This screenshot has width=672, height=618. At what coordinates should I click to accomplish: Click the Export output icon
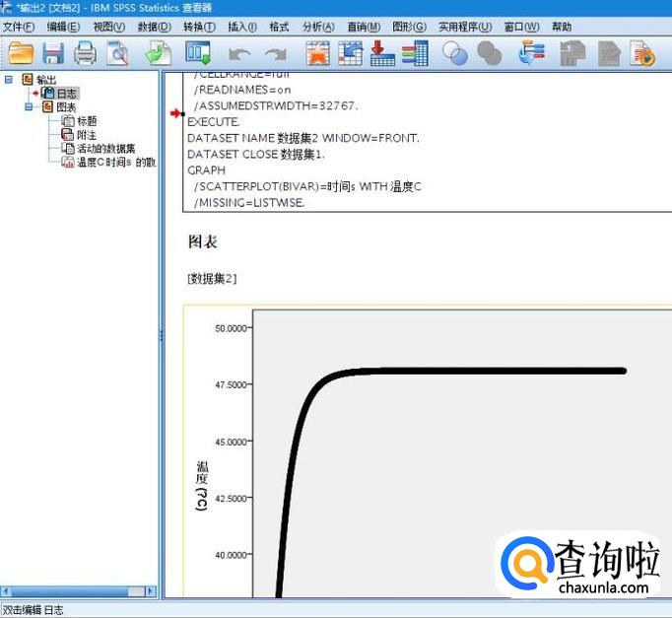158,53
